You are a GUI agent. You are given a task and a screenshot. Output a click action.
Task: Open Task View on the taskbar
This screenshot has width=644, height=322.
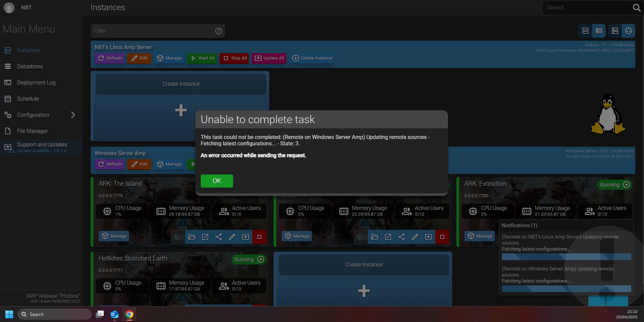coord(100,314)
